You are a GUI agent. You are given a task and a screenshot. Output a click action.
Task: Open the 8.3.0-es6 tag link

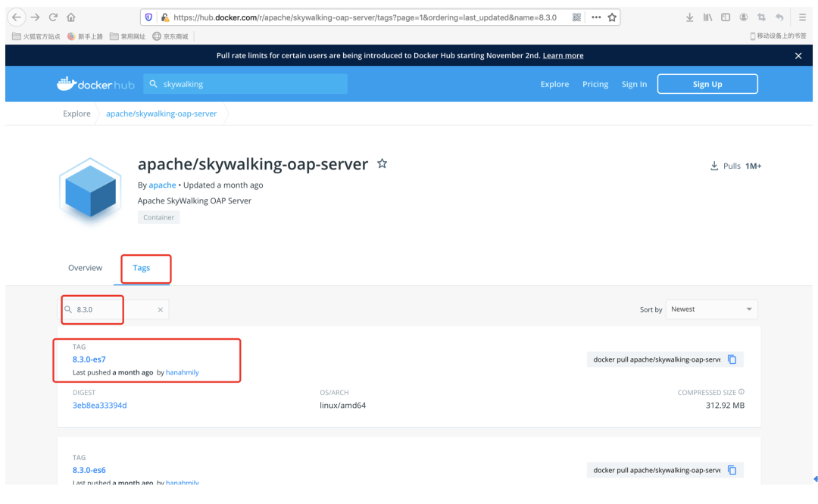pos(89,470)
